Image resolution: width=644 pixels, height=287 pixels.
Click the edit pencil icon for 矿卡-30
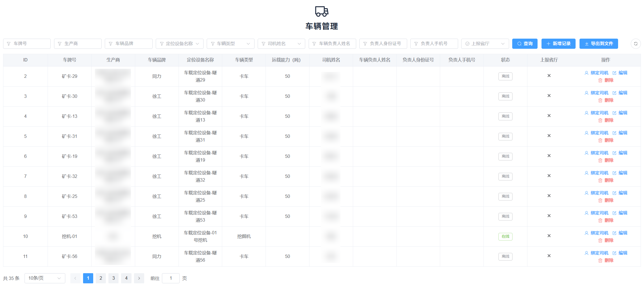pyautogui.click(x=614, y=93)
